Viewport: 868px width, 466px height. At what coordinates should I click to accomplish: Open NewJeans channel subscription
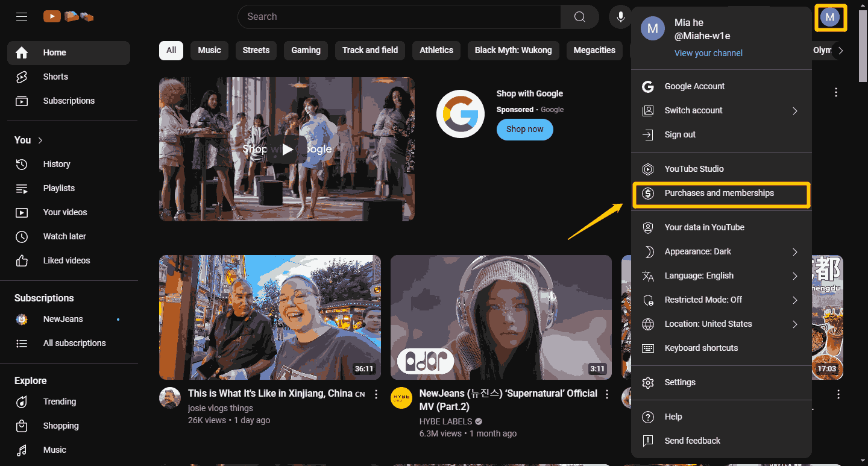click(69, 319)
